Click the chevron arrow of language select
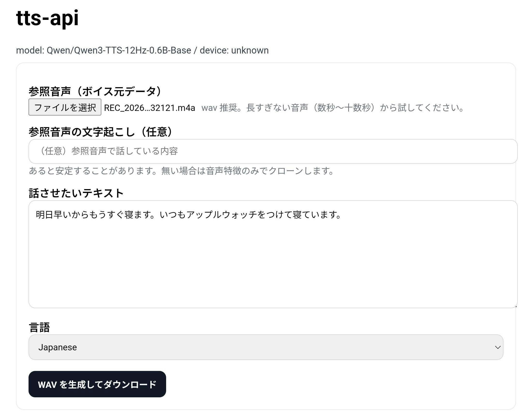The height and width of the screenshot is (415, 532). pos(498,347)
